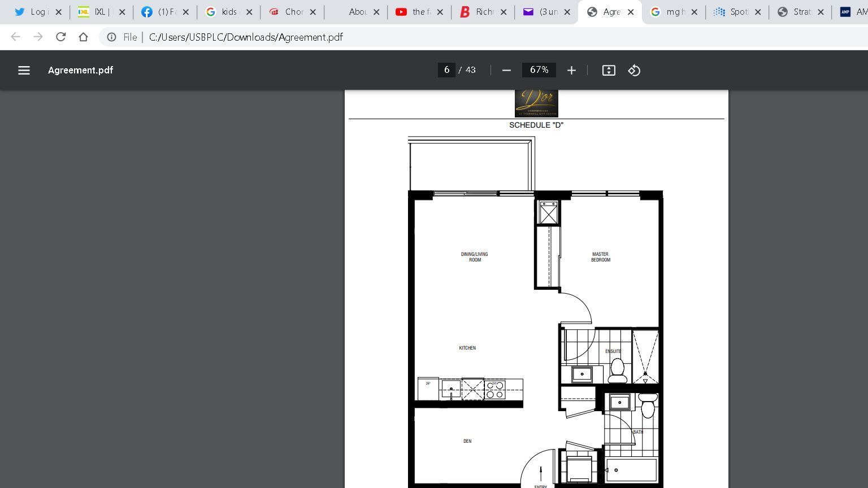Close the Facebook tab
The height and width of the screenshot is (488, 868).
click(185, 12)
